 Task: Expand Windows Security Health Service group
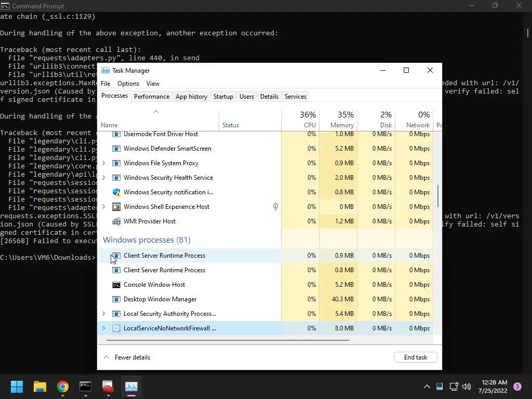pos(104,178)
